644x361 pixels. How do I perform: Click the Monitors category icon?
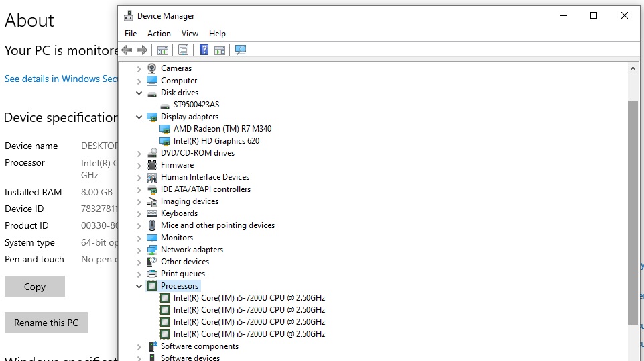(152, 238)
